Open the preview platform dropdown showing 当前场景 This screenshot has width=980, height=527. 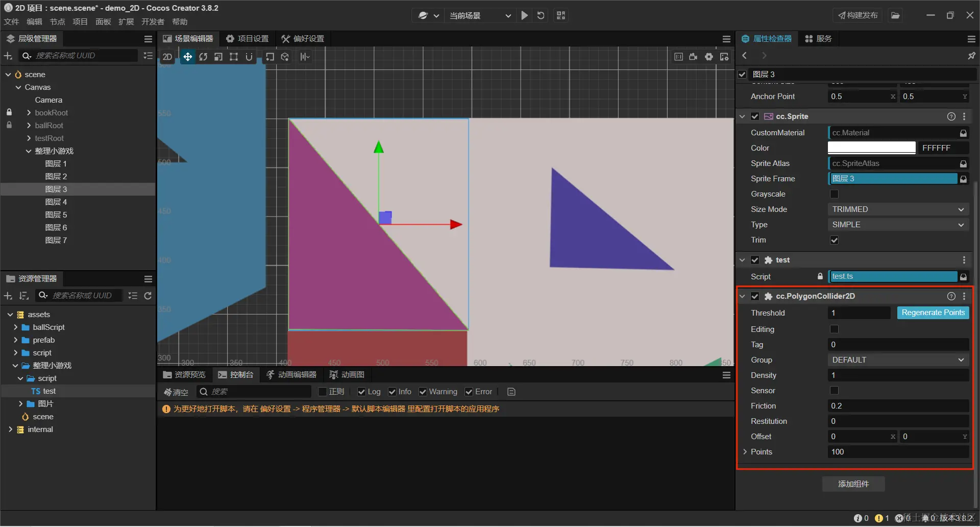[x=480, y=16]
